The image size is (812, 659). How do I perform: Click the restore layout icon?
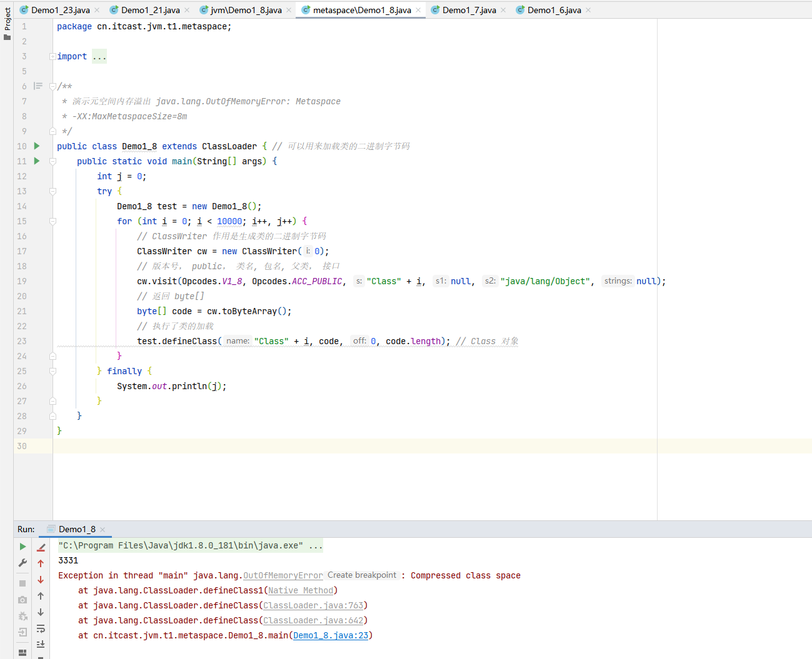coord(23,653)
